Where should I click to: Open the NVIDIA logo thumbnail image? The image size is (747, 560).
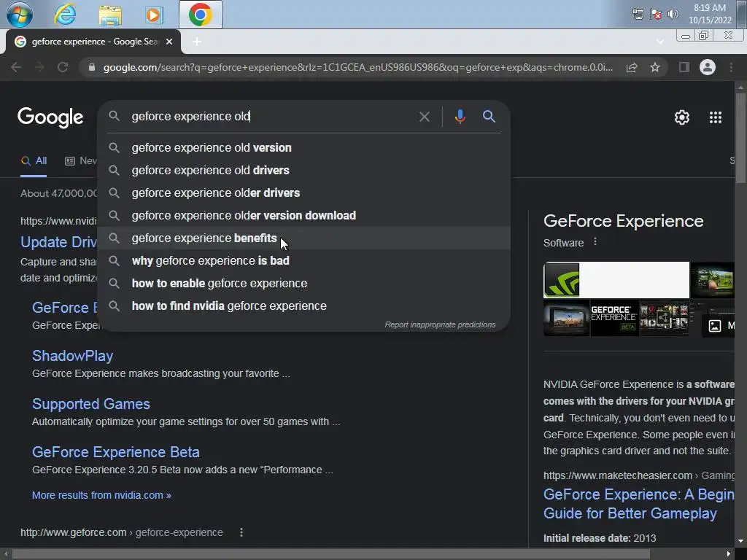pos(616,279)
